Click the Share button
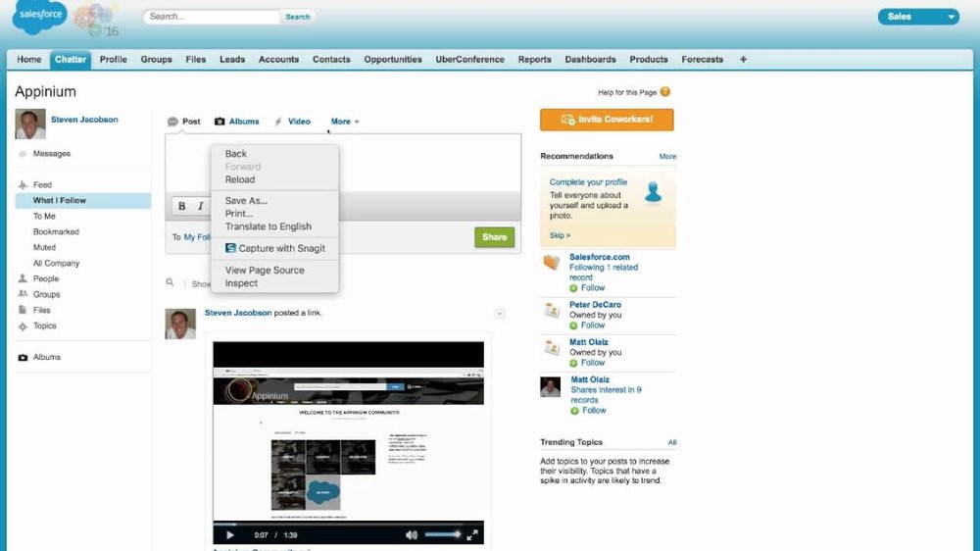The image size is (980, 551). (x=494, y=237)
